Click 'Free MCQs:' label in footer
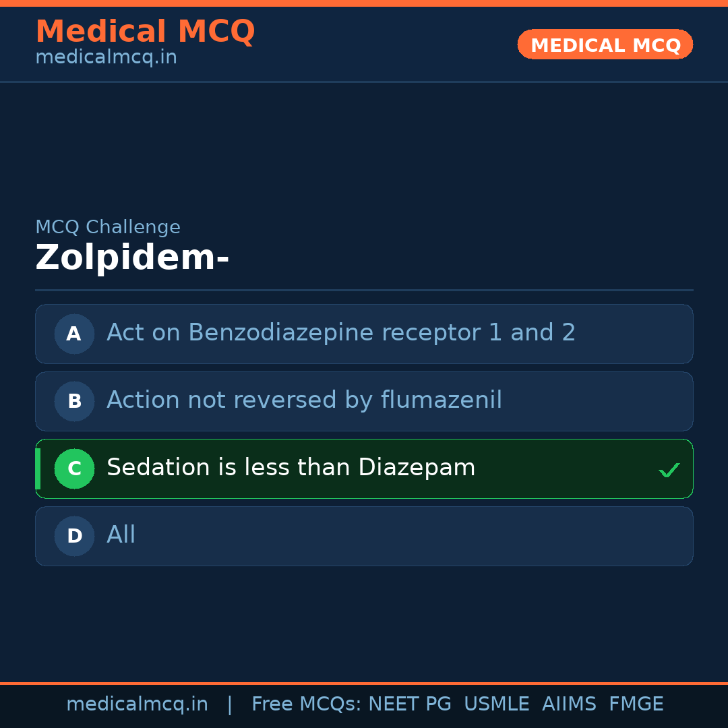 306,704
